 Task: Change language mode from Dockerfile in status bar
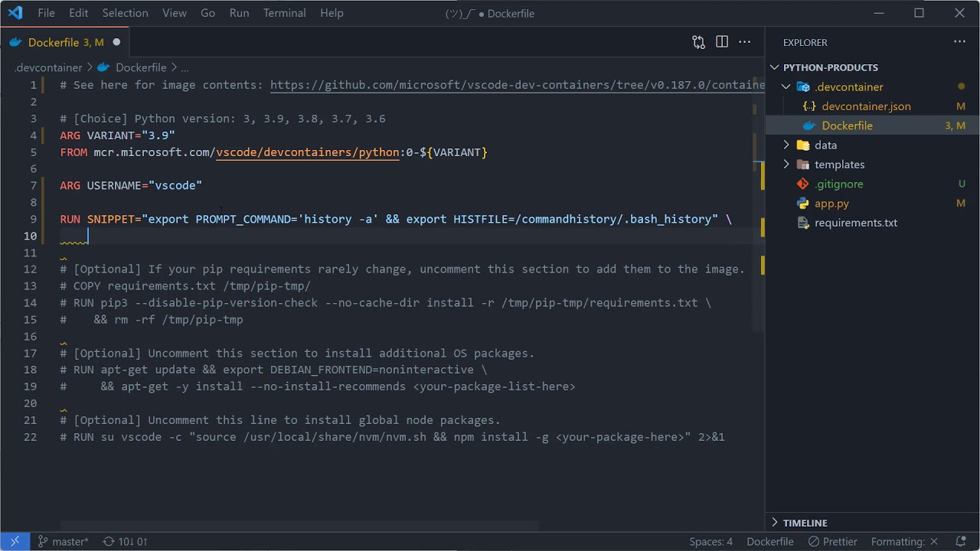tap(770, 541)
